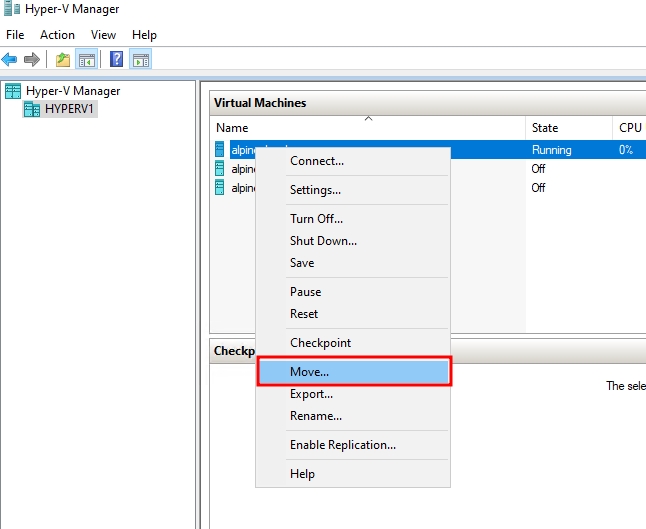Click the running virtual machine's icon

click(220, 150)
